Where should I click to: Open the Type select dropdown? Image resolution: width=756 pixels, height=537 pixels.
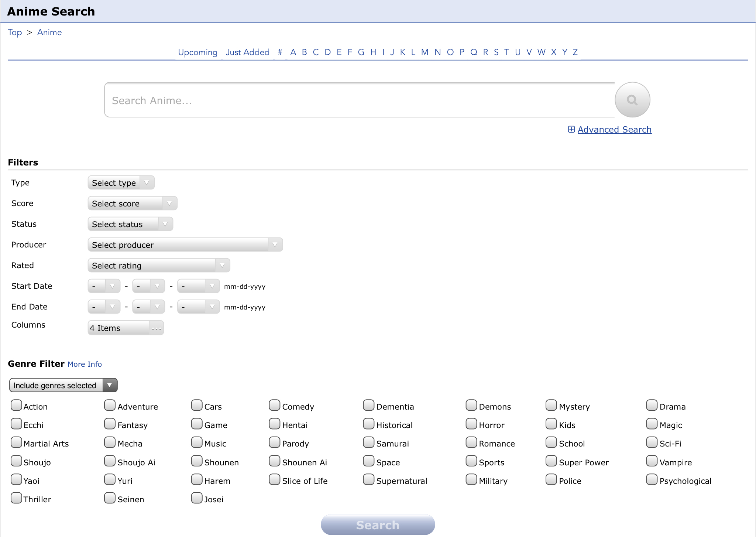point(120,183)
